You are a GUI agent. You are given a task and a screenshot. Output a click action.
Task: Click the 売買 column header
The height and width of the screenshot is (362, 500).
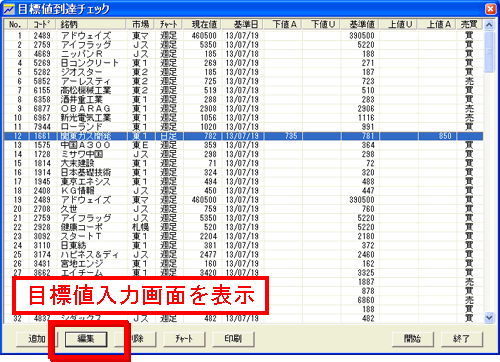(x=470, y=24)
